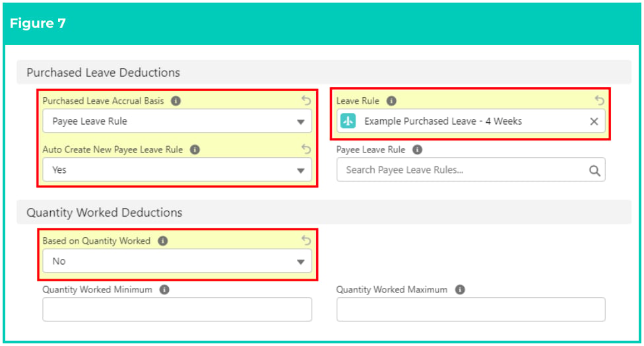Click the Quantity Worked Minimum input
644x346 pixels.
coord(177,310)
